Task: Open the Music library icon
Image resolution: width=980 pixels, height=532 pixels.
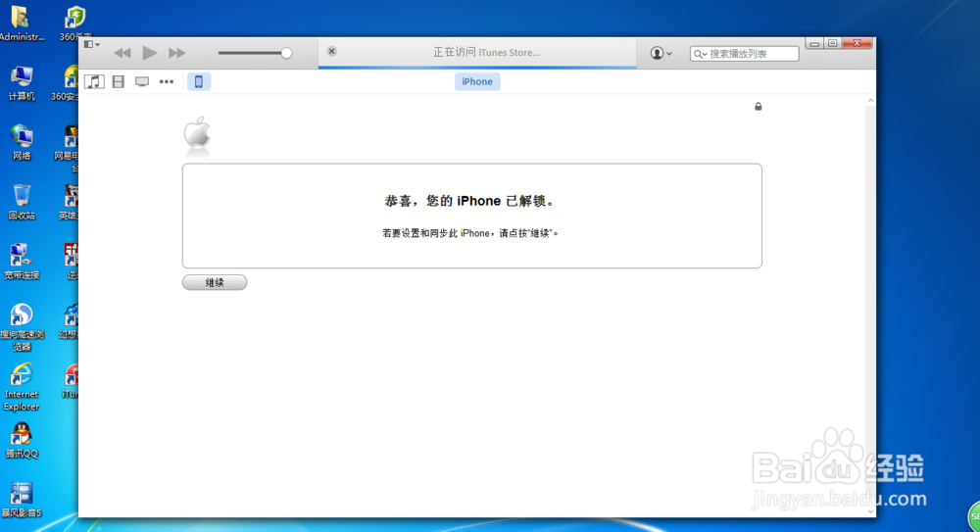Action: click(x=94, y=82)
